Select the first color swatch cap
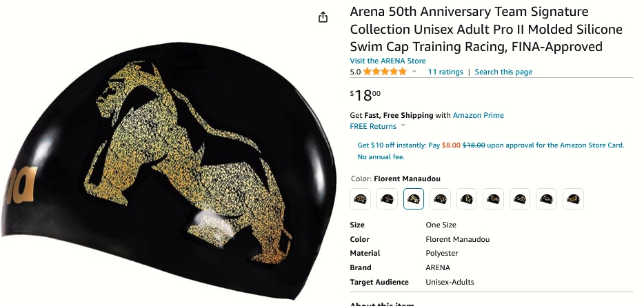 [361, 198]
